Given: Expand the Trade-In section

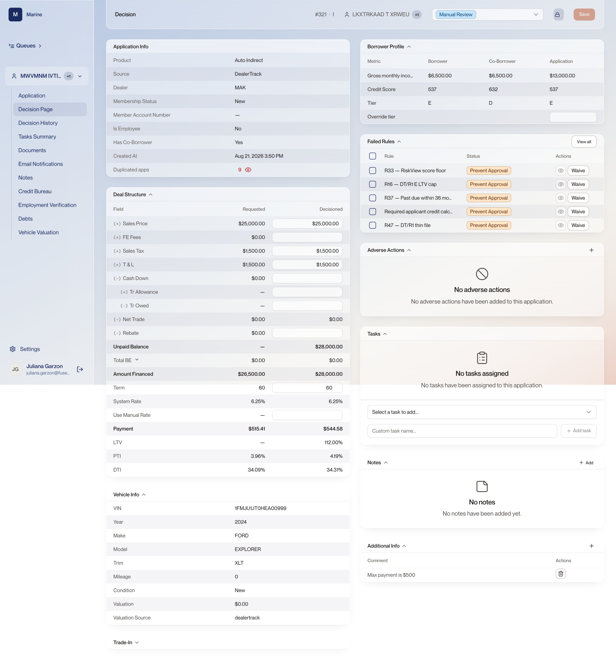Looking at the screenshot, I should point(126,642).
